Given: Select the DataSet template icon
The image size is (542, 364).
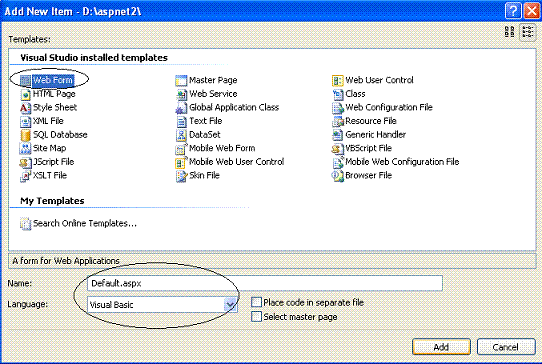Looking at the screenshot, I should (x=181, y=135).
